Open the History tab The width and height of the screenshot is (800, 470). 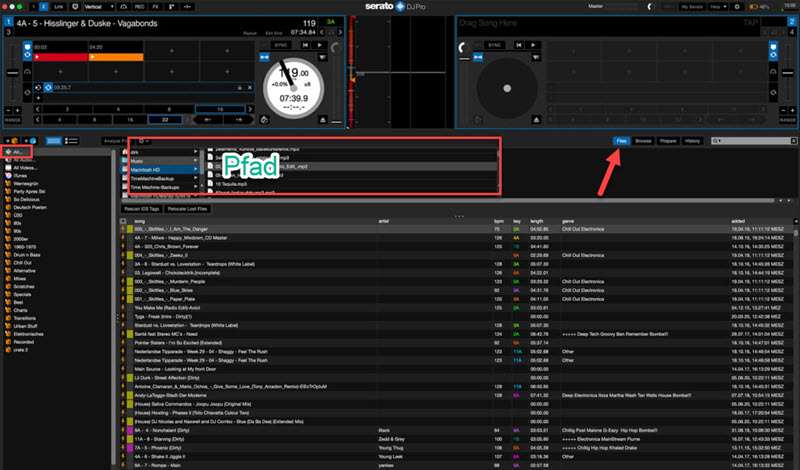[x=692, y=141]
